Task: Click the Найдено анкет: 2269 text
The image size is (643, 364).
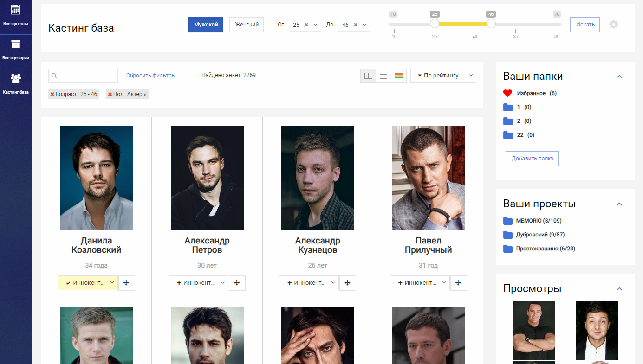Action: click(x=228, y=75)
